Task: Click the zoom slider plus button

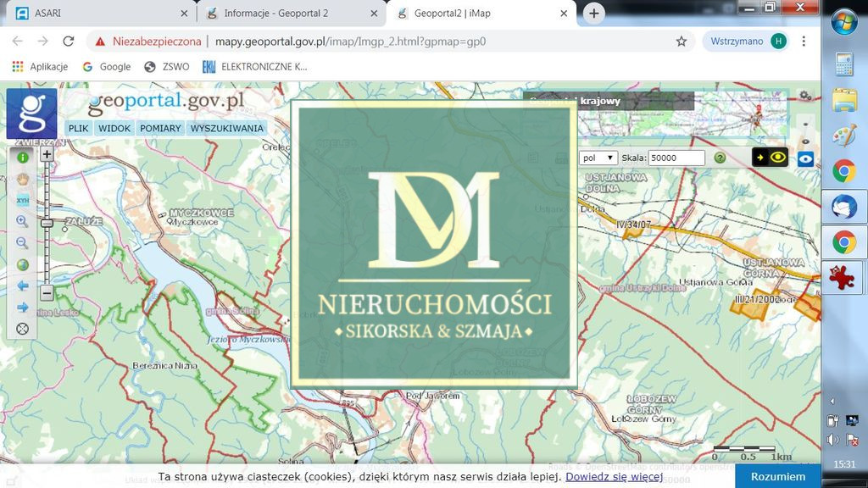Action: [x=47, y=154]
